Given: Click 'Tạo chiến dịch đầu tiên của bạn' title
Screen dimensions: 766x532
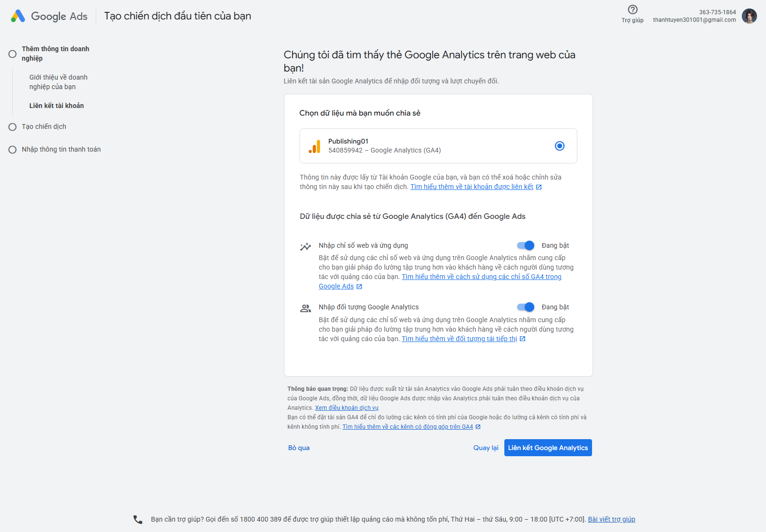Looking at the screenshot, I should 178,16.
